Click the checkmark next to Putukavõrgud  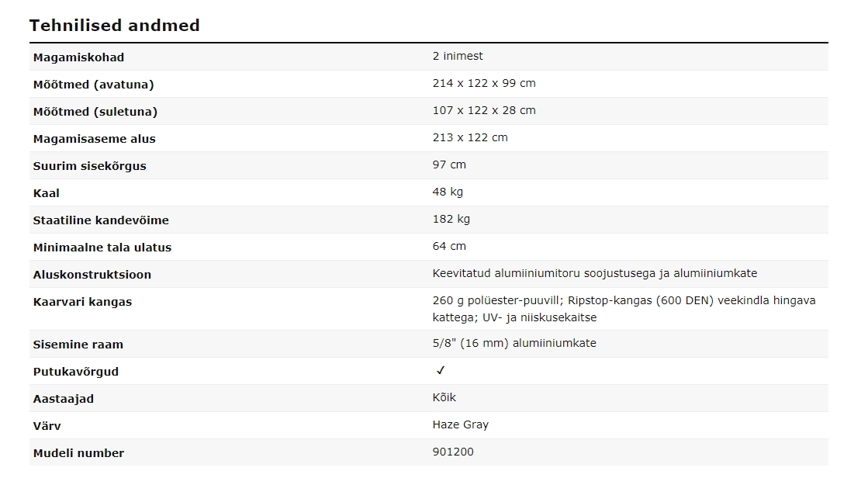[x=441, y=371]
